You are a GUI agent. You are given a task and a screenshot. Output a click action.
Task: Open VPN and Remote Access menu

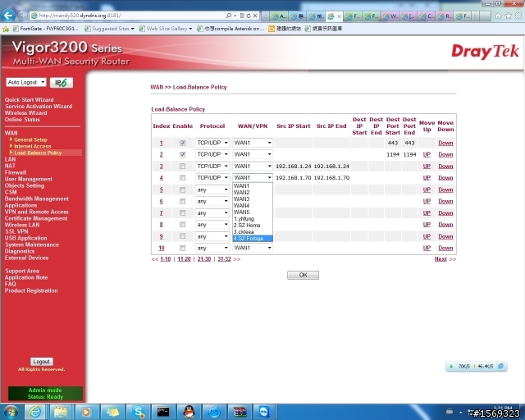[x=36, y=212]
